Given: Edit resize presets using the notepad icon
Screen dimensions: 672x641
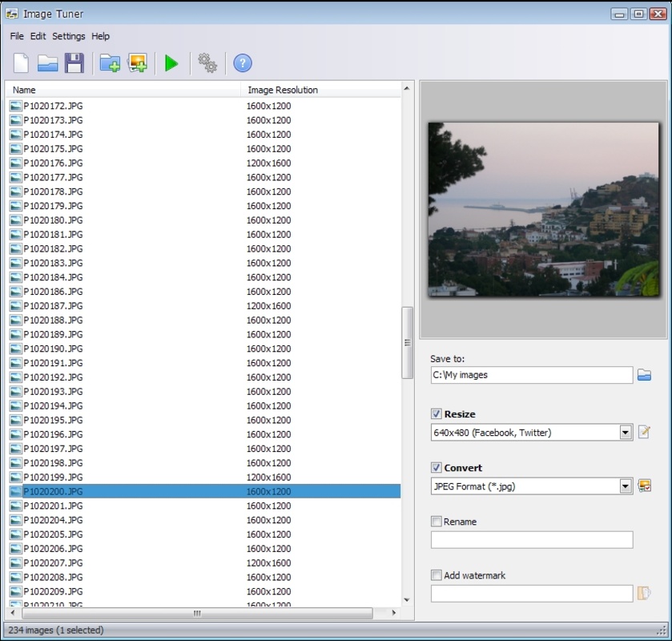Looking at the screenshot, I should (644, 433).
